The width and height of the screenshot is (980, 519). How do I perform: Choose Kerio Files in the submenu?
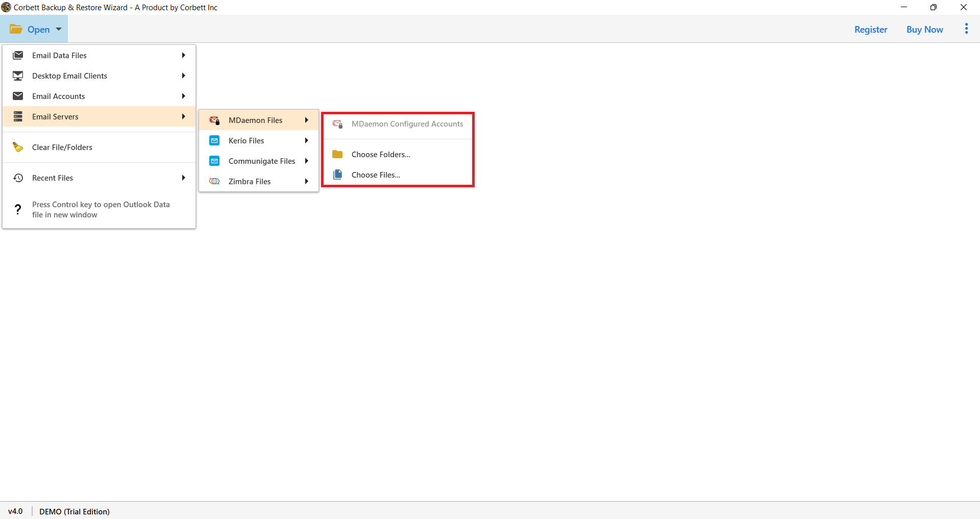(x=259, y=140)
